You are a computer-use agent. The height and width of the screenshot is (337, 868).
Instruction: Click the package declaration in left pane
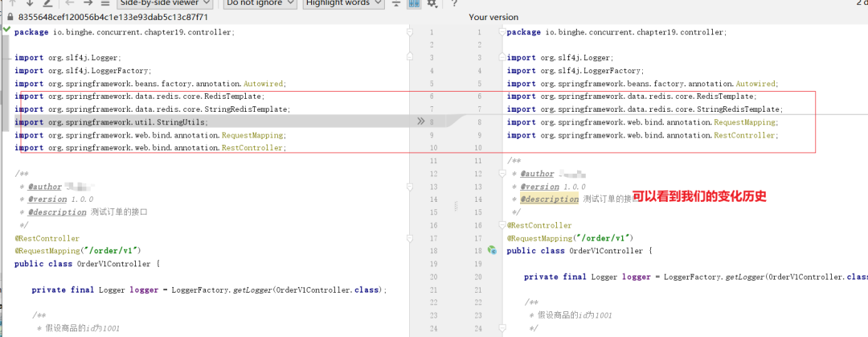[x=125, y=32]
